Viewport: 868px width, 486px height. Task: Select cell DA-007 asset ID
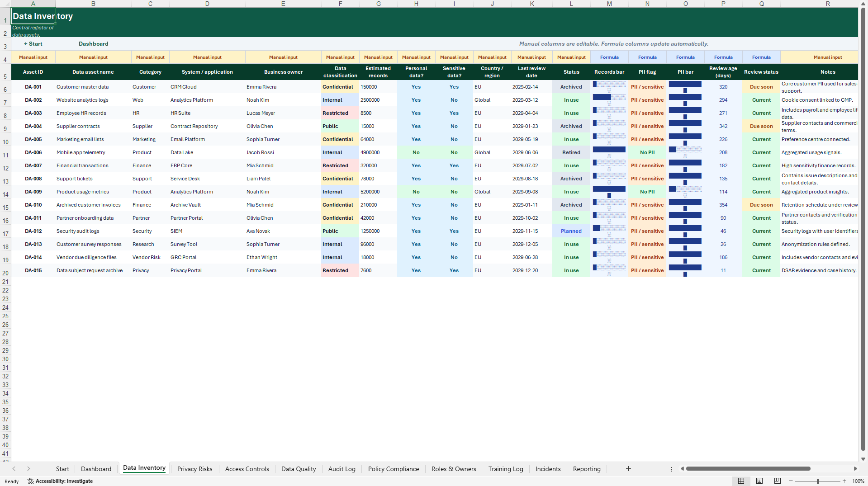[x=33, y=165]
